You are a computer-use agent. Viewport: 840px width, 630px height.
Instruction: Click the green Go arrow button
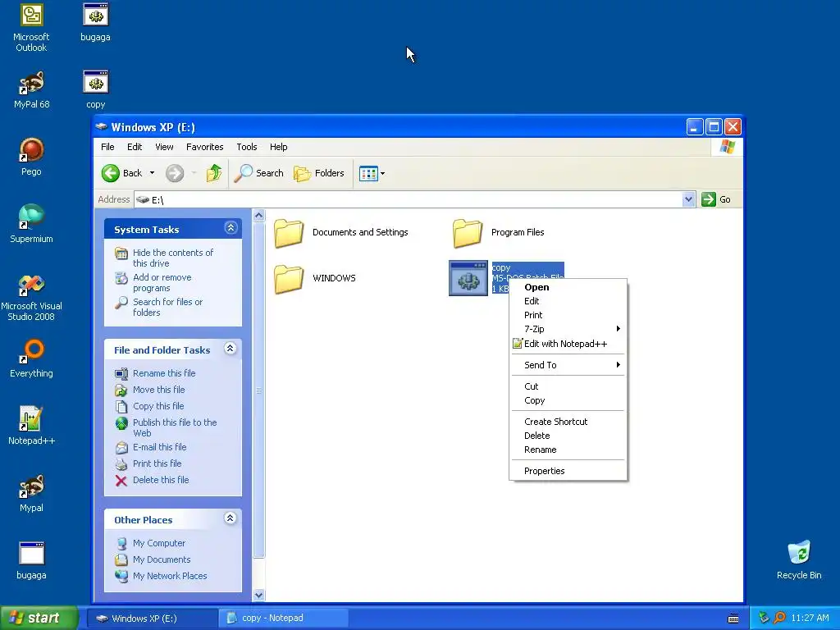(709, 199)
